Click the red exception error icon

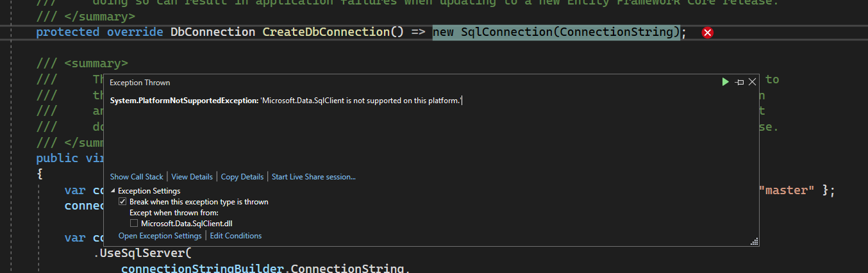pyautogui.click(x=708, y=33)
